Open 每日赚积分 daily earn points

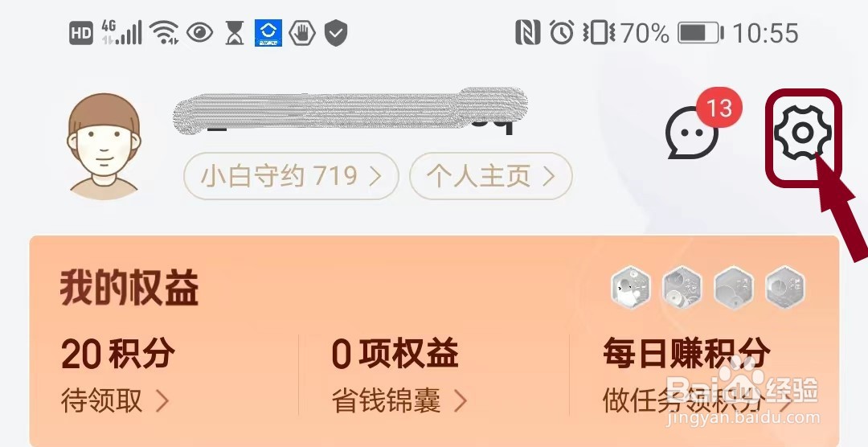pyautogui.click(x=686, y=355)
